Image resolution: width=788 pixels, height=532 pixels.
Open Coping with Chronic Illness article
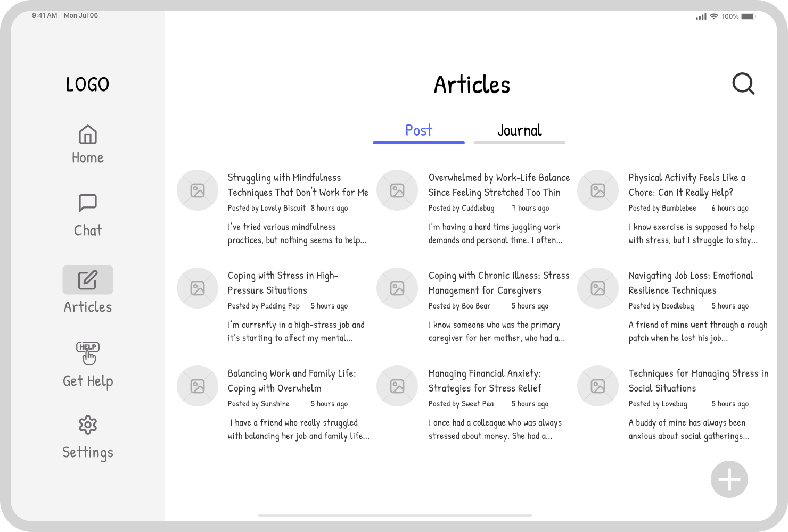point(499,282)
